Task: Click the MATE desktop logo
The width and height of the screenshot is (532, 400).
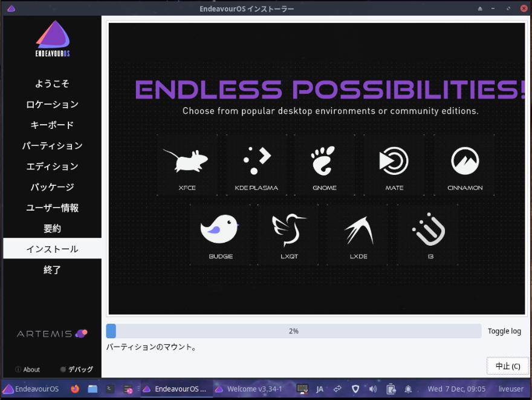Action: point(394,160)
